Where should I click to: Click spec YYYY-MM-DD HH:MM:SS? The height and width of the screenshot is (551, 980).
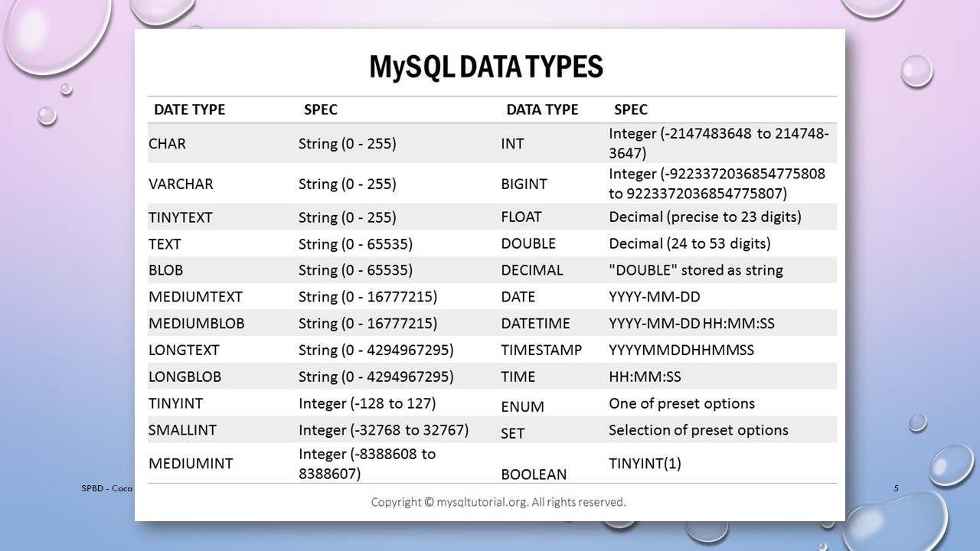692,324
